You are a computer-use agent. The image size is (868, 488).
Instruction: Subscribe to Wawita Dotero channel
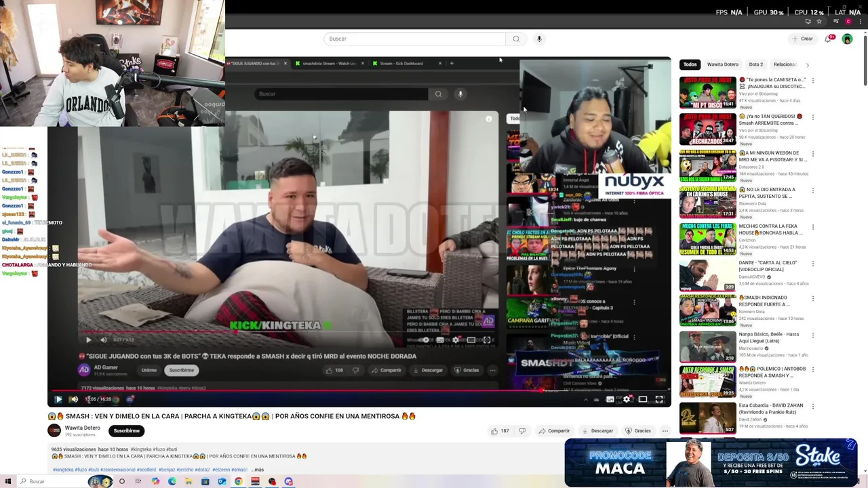tap(127, 431)
